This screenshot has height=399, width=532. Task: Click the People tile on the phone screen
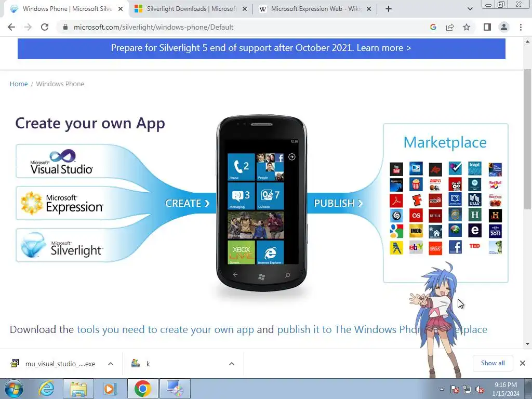pos(270,167)
